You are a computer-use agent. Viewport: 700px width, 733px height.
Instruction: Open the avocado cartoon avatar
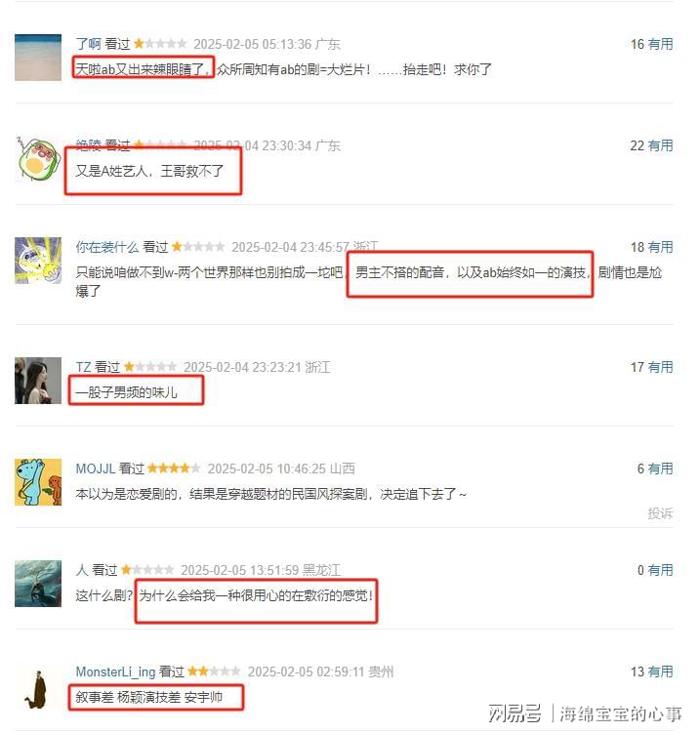pyautogui.click(x=38, y=159)
